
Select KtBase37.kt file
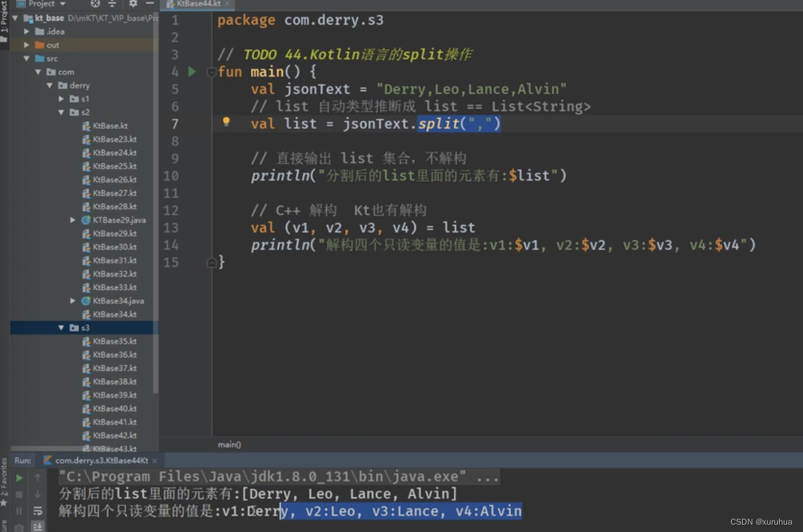[x=110, y=368]
